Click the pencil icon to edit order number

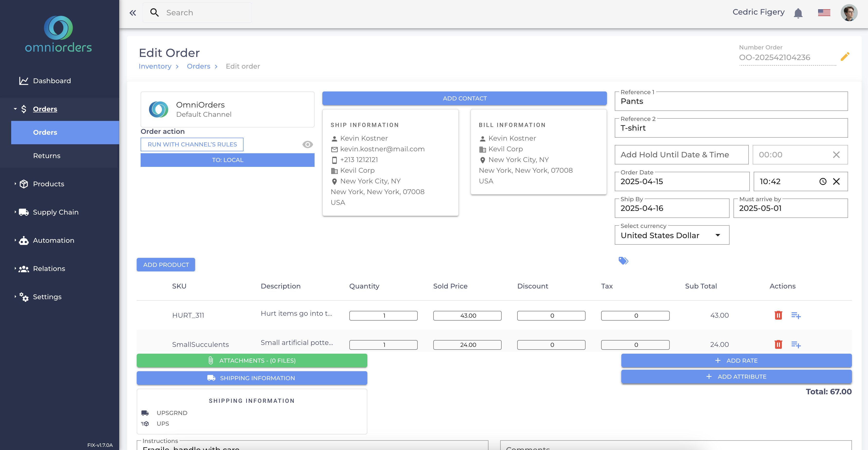coord(845,57)
